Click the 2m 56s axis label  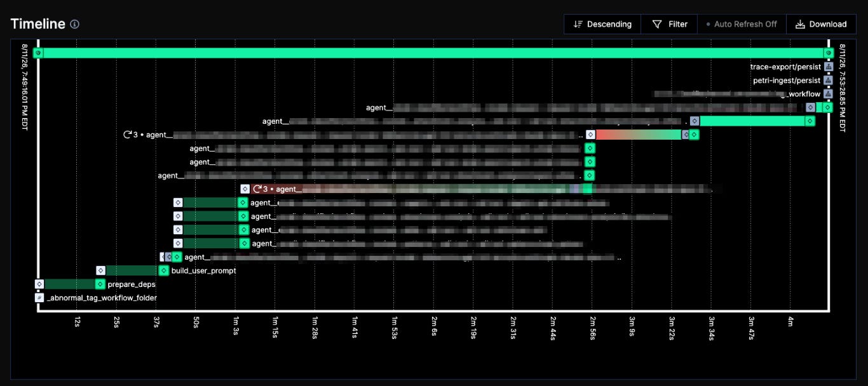point(593,328)
